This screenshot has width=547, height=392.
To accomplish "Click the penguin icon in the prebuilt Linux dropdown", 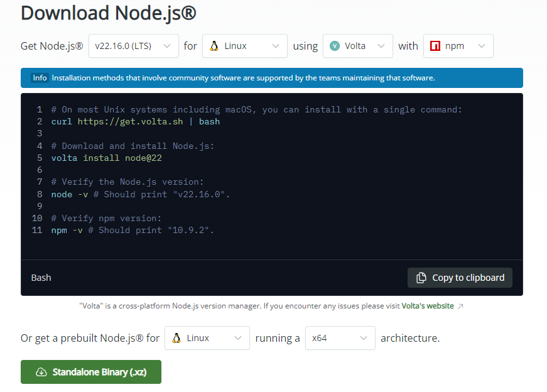I will pyautogui.click(x=176, y=338).
